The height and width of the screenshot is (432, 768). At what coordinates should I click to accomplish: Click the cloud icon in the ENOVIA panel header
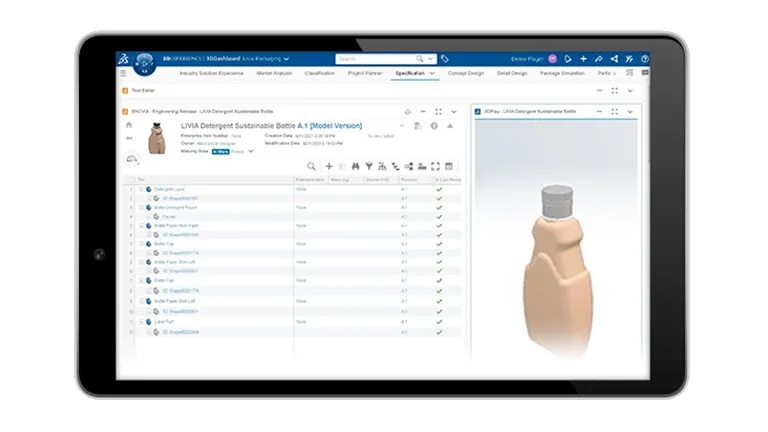coord(408,112)
